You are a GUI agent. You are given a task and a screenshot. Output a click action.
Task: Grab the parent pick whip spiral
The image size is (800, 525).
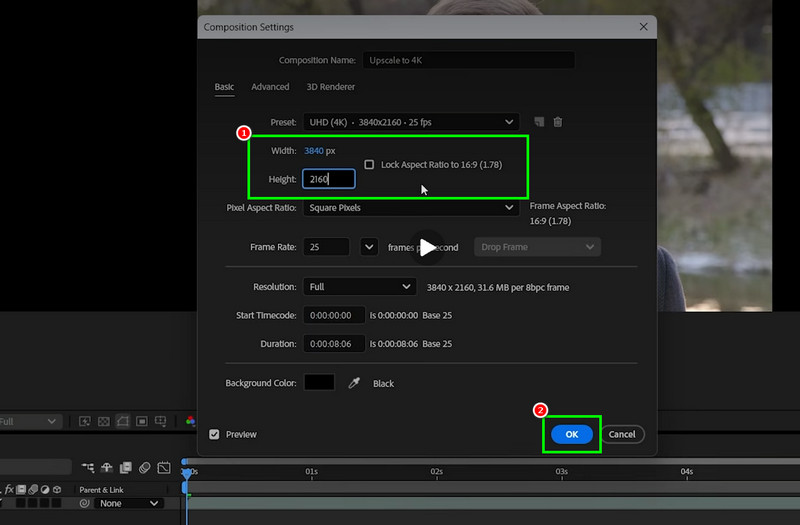point(84,503)
